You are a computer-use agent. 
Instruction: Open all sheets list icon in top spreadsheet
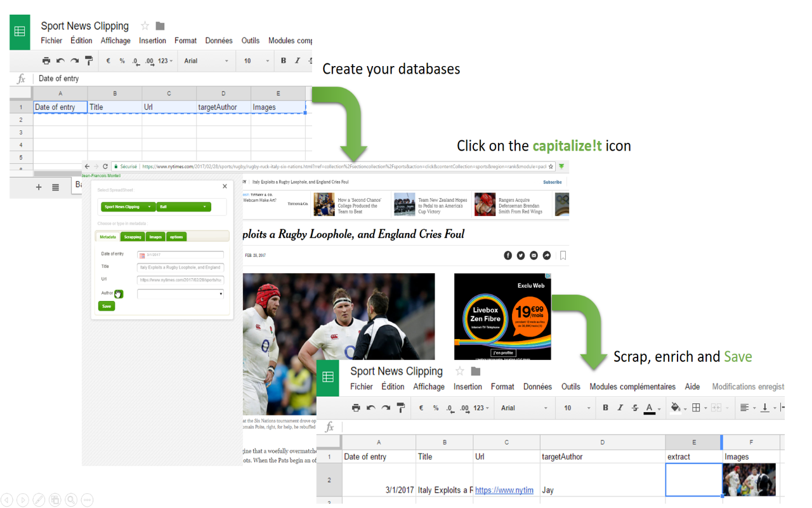[56, 187]
